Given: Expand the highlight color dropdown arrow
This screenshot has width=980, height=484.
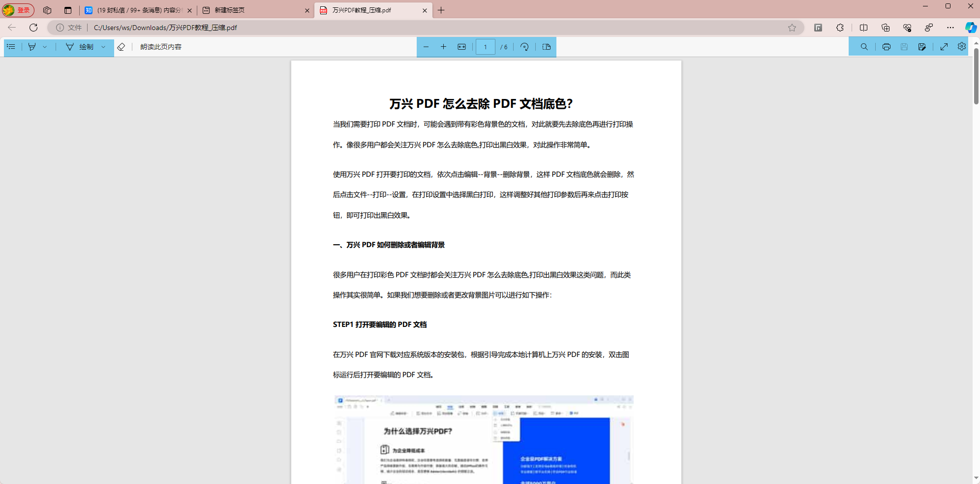Looking at the screenshot, I should pos(45,47).
